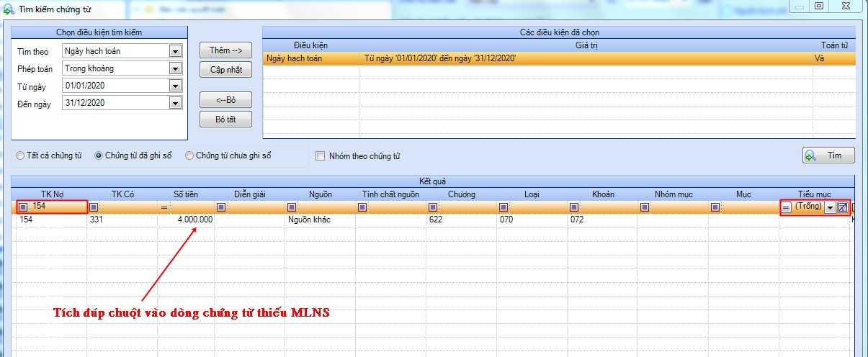
Task: Click filter operator icon in Khoản column
Action: pyautogui.click(x=574, y=207)
